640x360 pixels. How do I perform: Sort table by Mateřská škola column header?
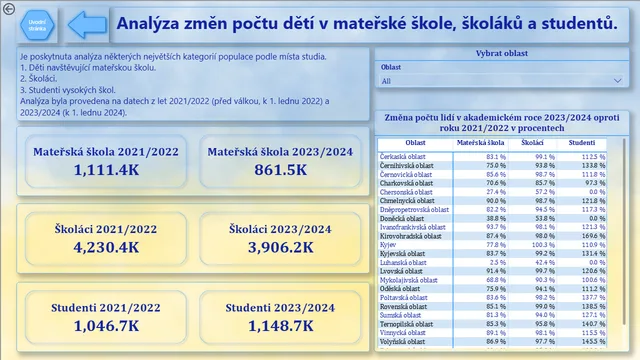point(480,143)
